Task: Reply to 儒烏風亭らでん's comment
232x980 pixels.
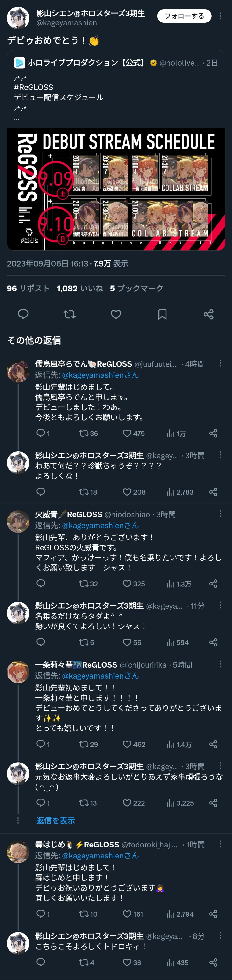Action: pyautogui.click(x=41, y=433)
